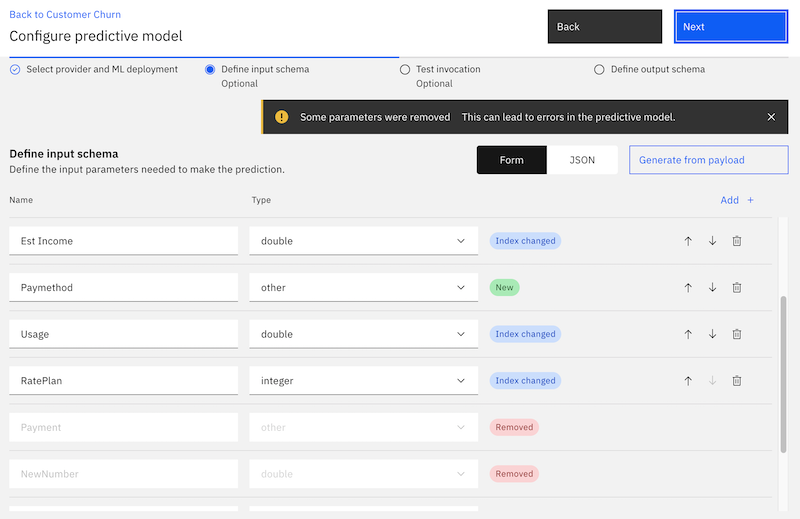Click Removed tag on NewNumber row
The width and height of the screenshot is (800, 519).
pos(514,474)
